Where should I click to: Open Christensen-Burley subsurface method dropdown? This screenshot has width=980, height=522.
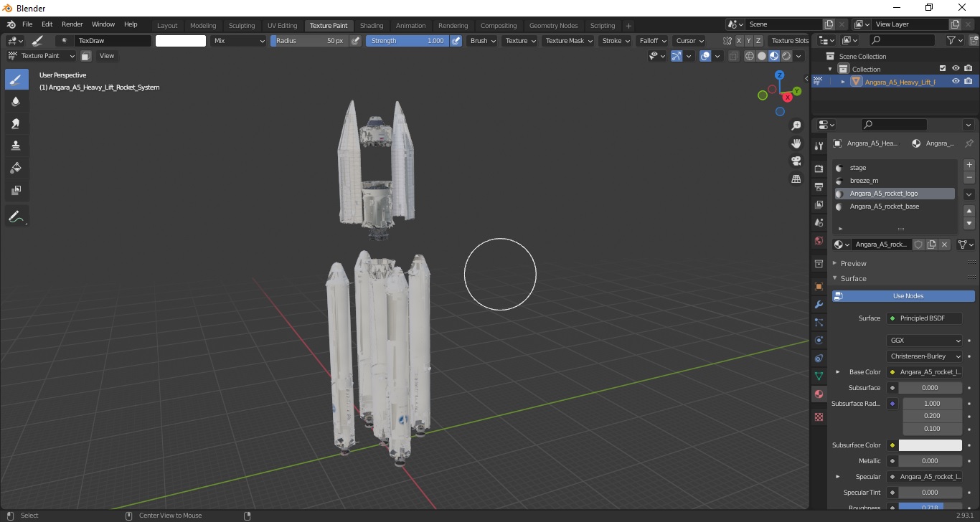(924, 356)
